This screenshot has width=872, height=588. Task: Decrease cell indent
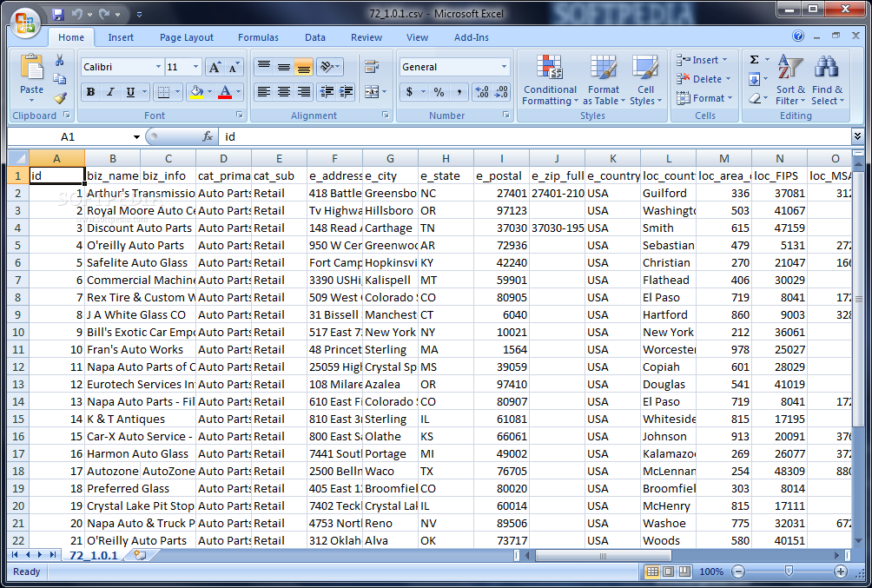coord(327,92)
